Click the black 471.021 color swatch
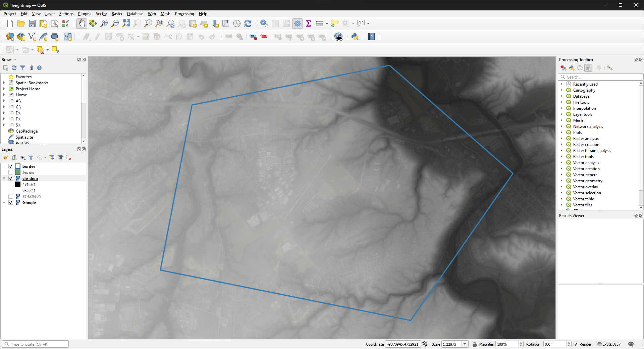 [x=18, y=185]
